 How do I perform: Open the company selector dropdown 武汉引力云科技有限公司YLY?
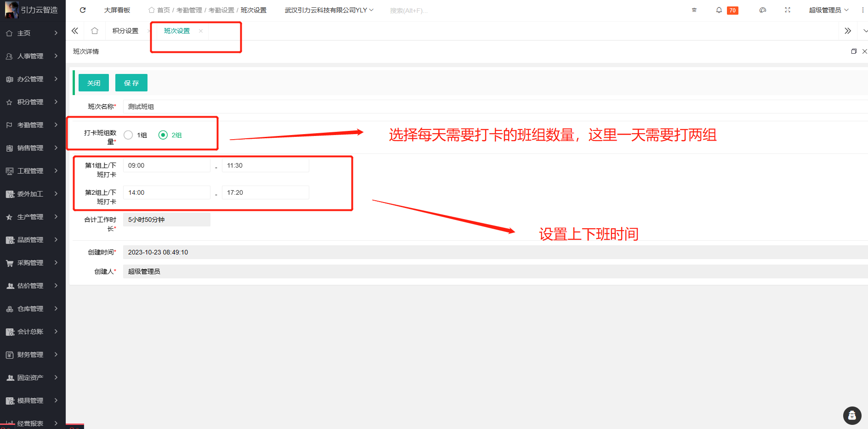(329, 10)
